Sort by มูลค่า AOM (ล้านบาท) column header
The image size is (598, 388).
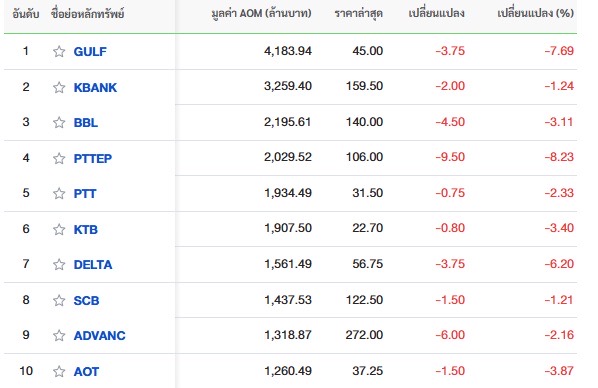coord(261,14)
